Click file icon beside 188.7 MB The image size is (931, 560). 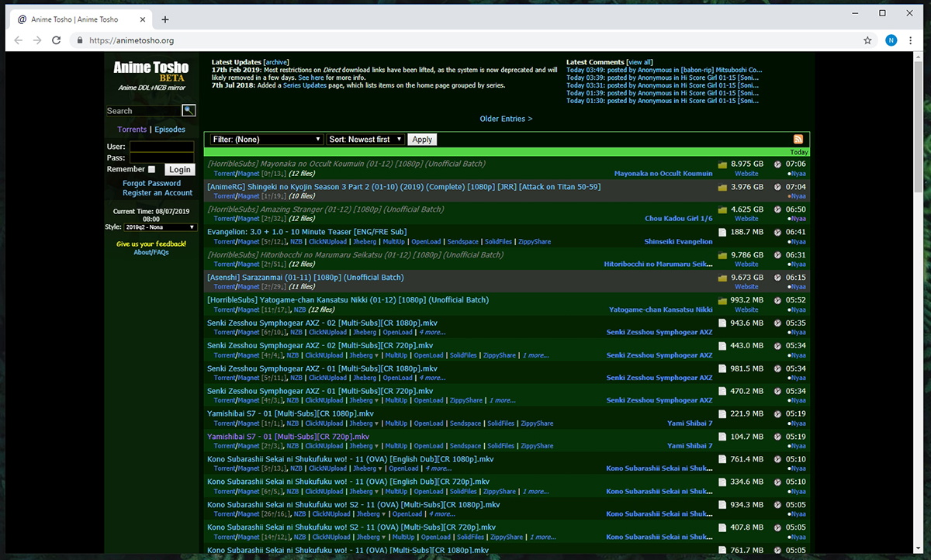pos(722,232)
